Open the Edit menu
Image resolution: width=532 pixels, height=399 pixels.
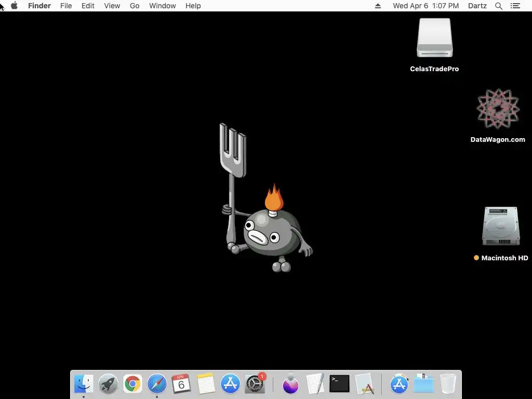tap(88, 6)
